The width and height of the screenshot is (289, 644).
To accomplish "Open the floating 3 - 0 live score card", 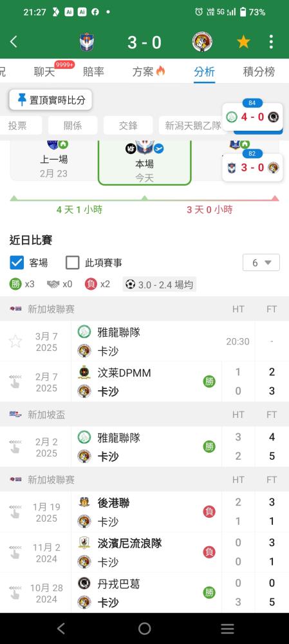I will coord(252,167).
